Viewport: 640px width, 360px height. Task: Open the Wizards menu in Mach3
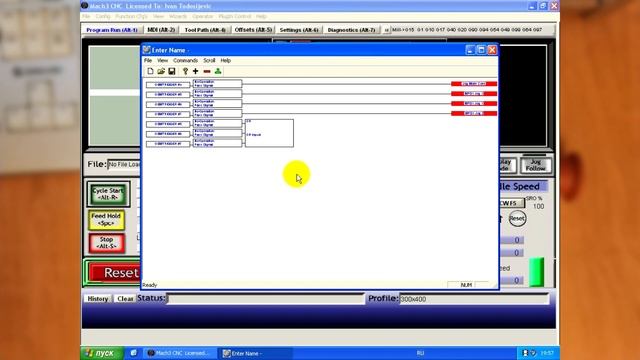(178, 16)
